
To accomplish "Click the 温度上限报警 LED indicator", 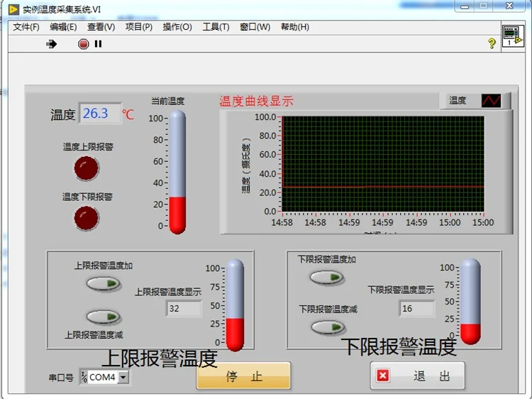I will tap(87, 168).
